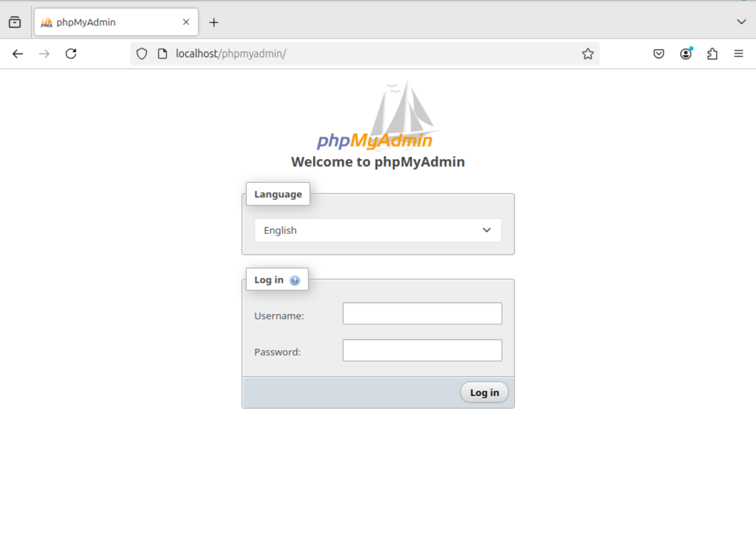756x545 pixels.
Task: Open the browser account profile icon
Action: coord(685,54)
